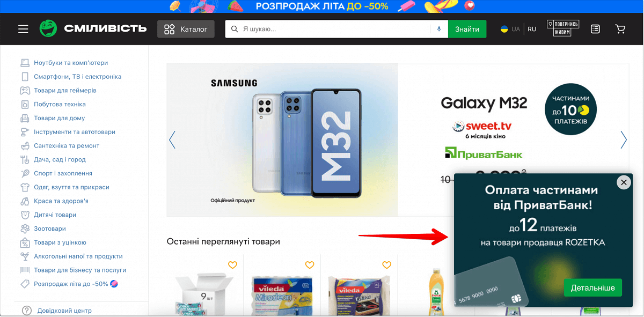Viewport: 644px width, 317px height.
Task: Open the hamburger menu icon
Action: pyautogui.click(x=23, y=29)
